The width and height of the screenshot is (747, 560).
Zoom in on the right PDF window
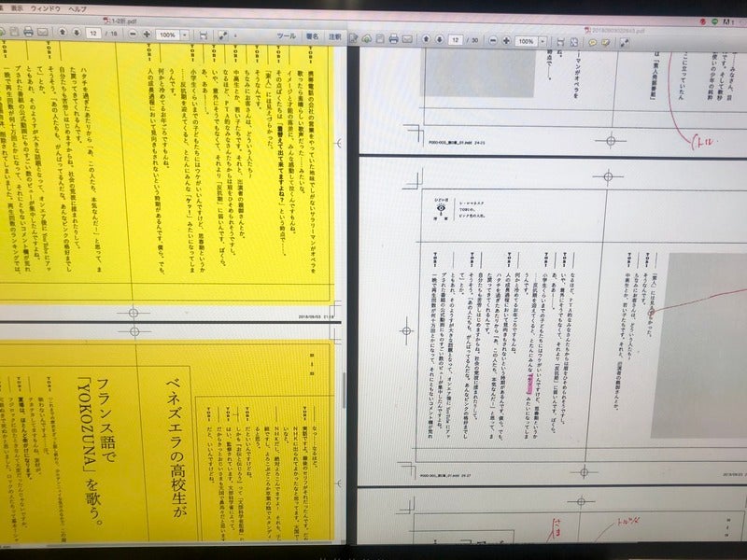pos(505,41)
